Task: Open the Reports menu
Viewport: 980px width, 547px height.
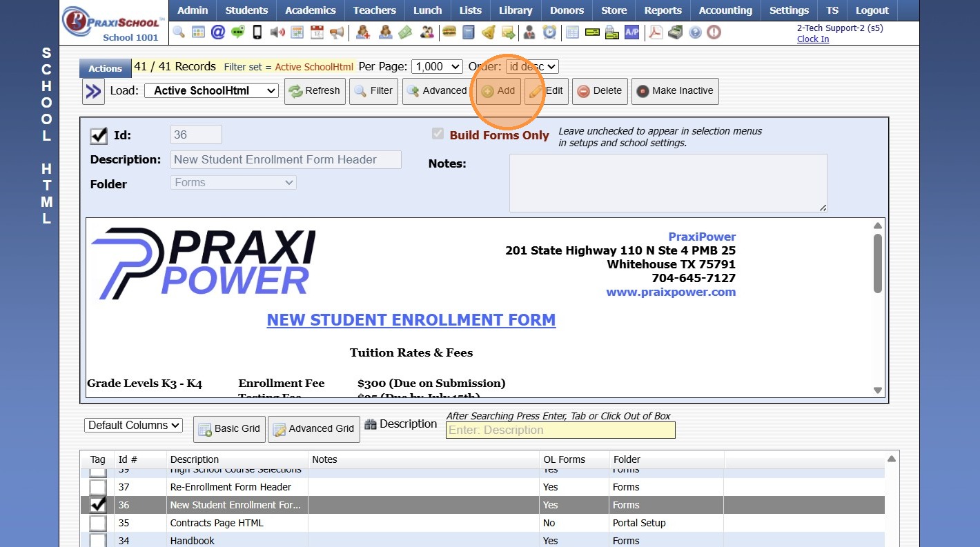Action: tap(663, 10)
